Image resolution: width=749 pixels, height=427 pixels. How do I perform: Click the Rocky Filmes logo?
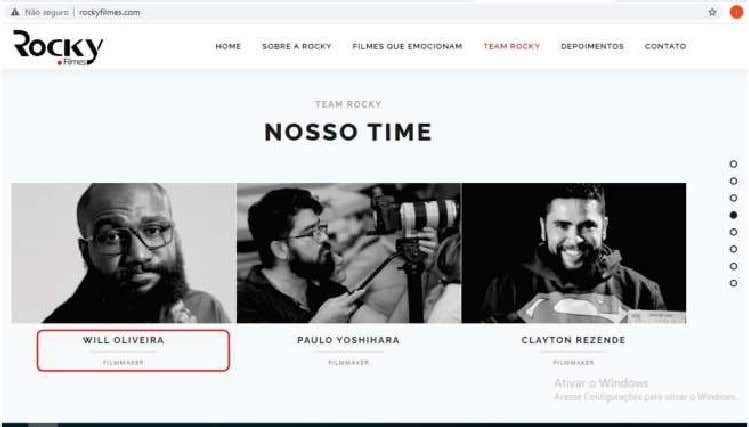click(58, 47)
